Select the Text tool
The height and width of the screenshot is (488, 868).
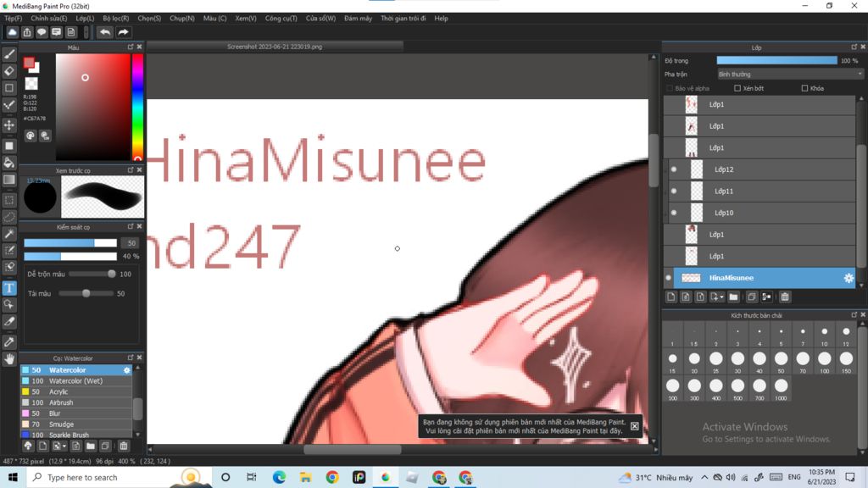click(x=9, y=288)
